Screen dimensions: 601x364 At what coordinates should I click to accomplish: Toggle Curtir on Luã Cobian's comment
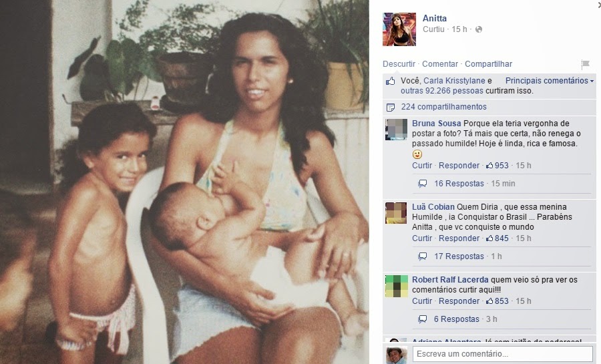421,238
